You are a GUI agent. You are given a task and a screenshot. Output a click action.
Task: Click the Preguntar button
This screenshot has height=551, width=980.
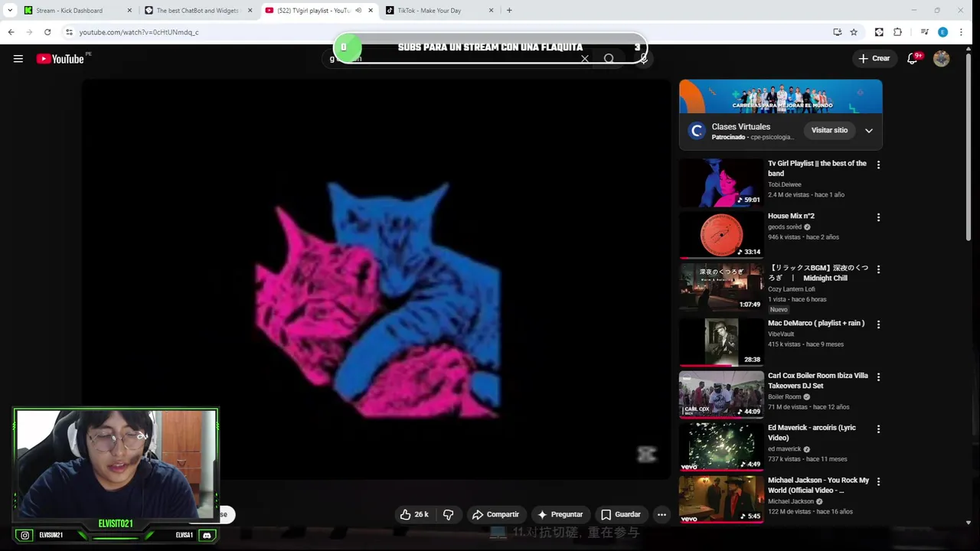coord(560,514)
